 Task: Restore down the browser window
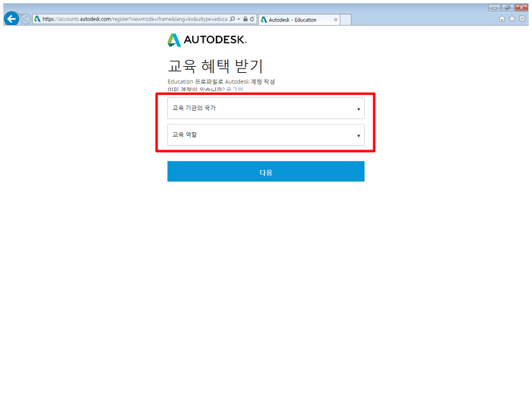[x=508, y=8]
